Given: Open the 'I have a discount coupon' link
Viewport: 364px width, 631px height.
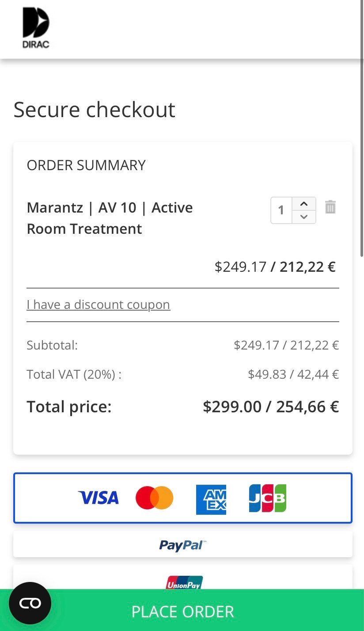Looking at the screenshot, I should click(x=98, y=304).
